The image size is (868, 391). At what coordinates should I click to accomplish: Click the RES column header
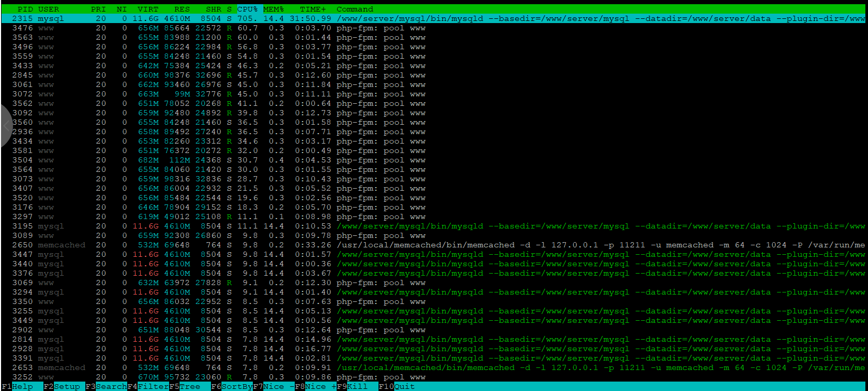182,9
